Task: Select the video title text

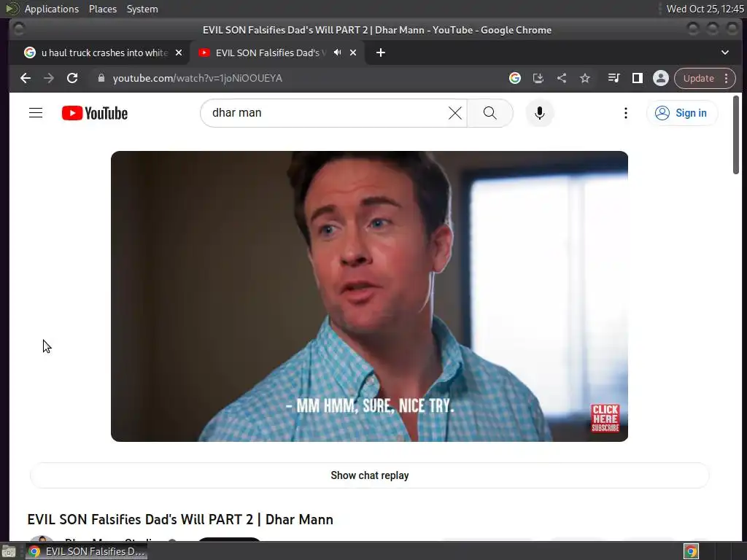Action: [180, 519]
